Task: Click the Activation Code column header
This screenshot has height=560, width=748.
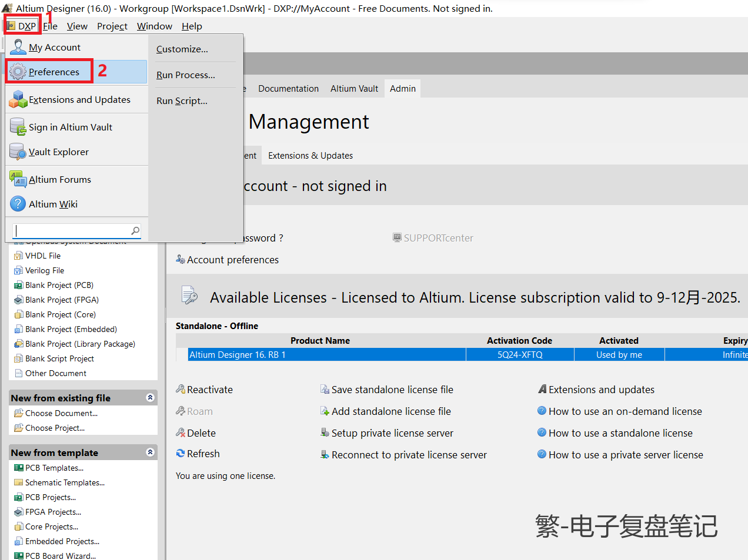Action: pyautogui.click(x=519, y=341)
